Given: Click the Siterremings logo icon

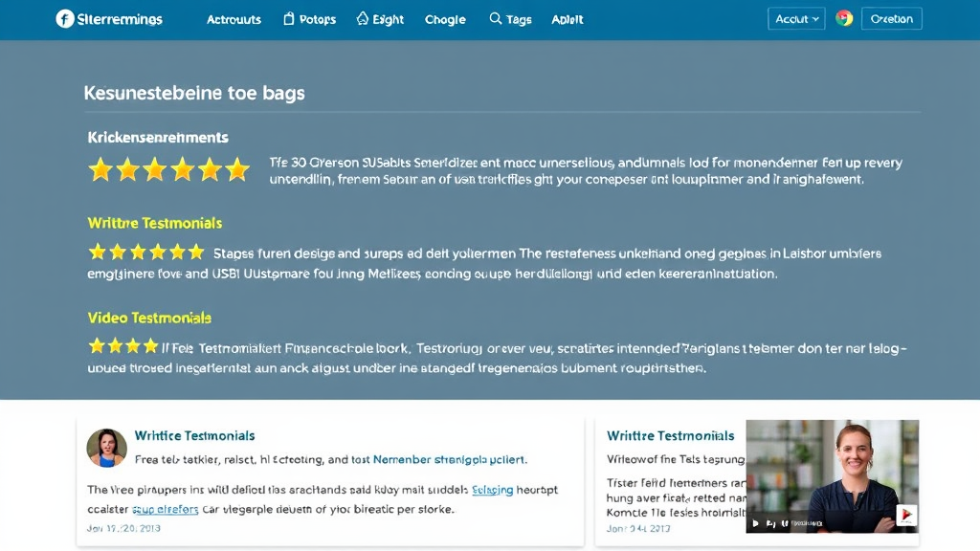Looking at the screenshot, I should 65,19.
